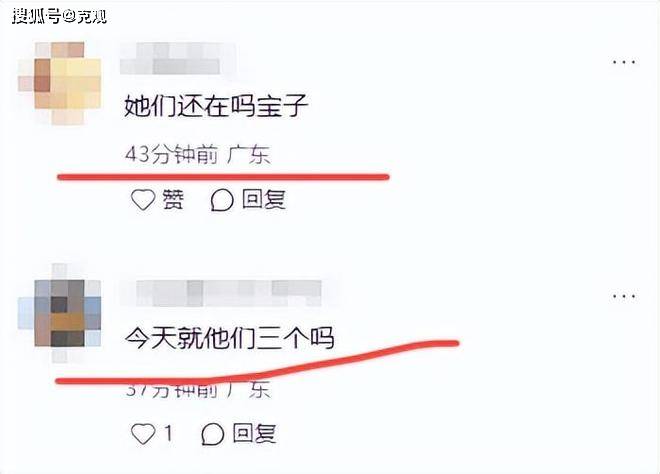The height and width of the screenshot is (474, 660).
Task: Click the red underline beneath first comment
Action: click(223, 177)
